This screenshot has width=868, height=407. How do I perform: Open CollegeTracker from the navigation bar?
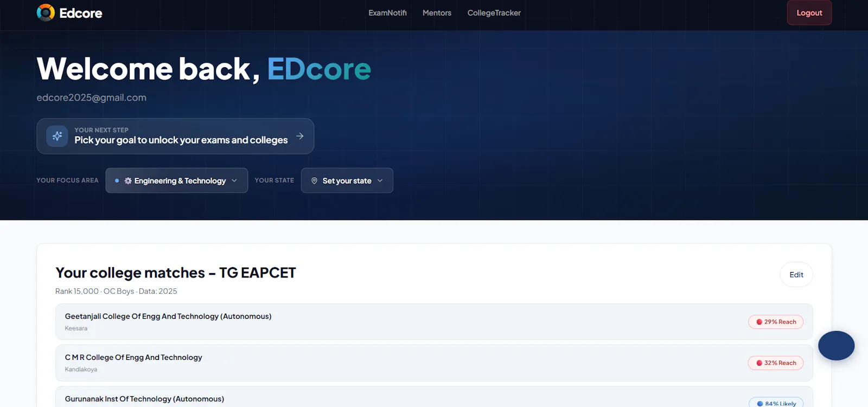[x=494, y=13]
